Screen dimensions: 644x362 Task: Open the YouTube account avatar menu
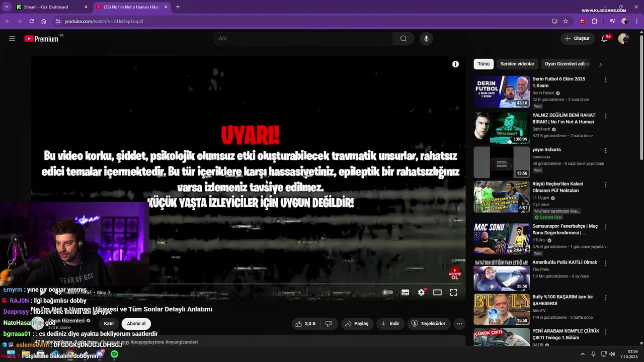pyautogui.click(x=623, y=39)
